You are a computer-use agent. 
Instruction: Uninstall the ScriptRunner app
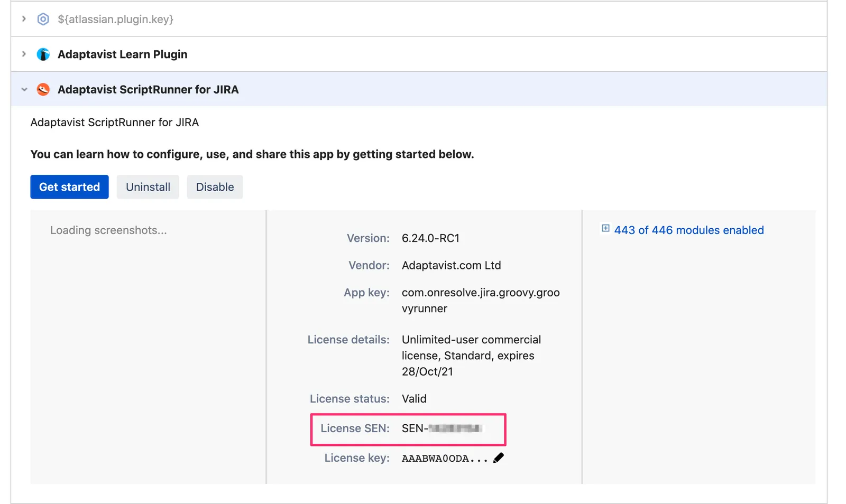(148, 186)
